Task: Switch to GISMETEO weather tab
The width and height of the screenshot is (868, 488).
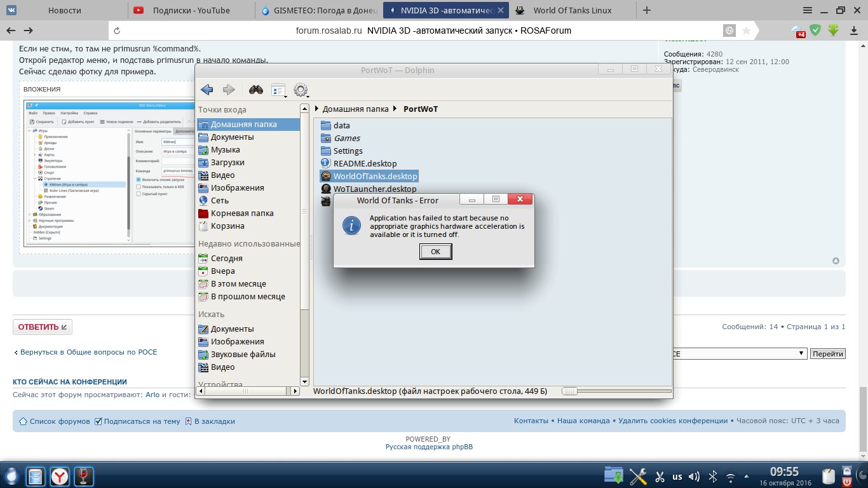Action: 318,10
